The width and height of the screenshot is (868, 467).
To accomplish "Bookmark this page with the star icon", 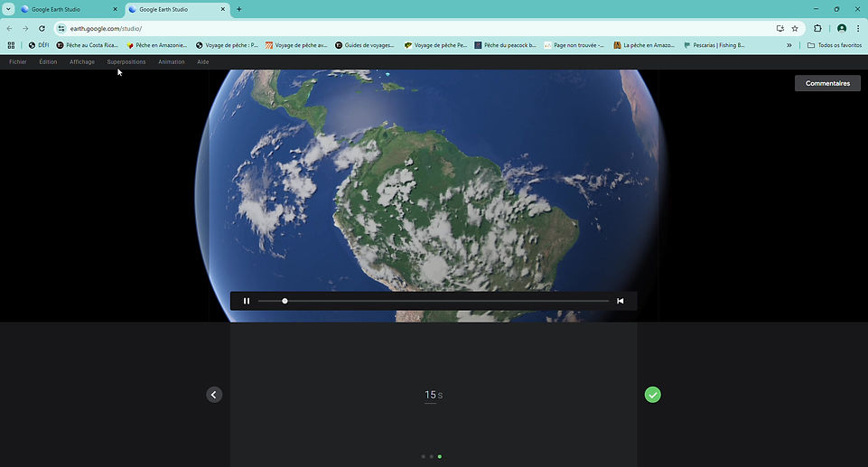I will (x=795, y=28).
